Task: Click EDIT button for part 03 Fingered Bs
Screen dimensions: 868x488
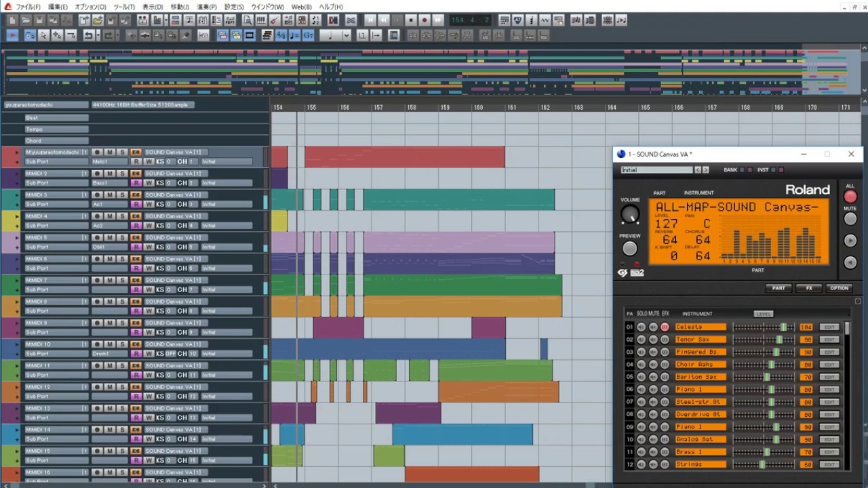Action: tap(829, 352)
